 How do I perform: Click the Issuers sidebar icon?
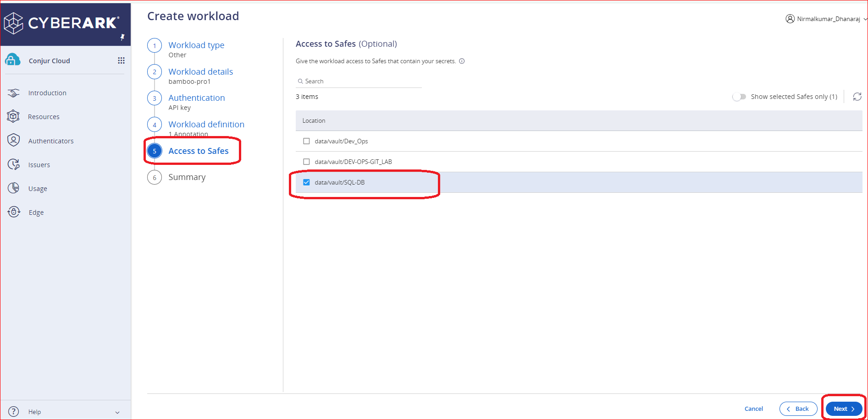click(x=14, y=164)
